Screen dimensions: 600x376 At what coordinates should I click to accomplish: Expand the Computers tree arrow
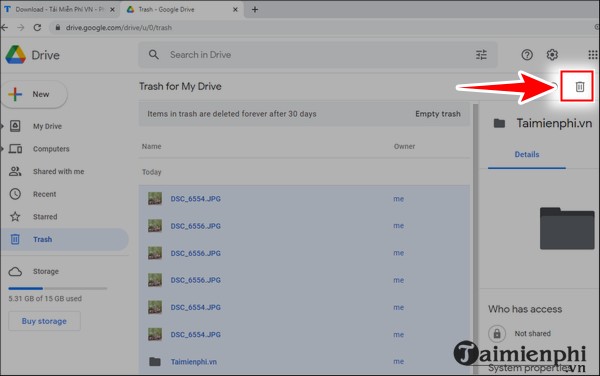coord(2,148)
